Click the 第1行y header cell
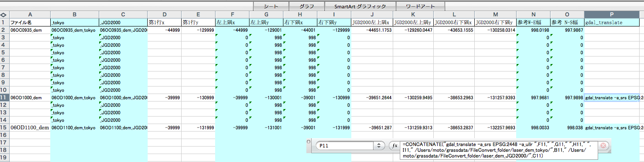This screenshot has width=644, height=162. tap(198, 22)
